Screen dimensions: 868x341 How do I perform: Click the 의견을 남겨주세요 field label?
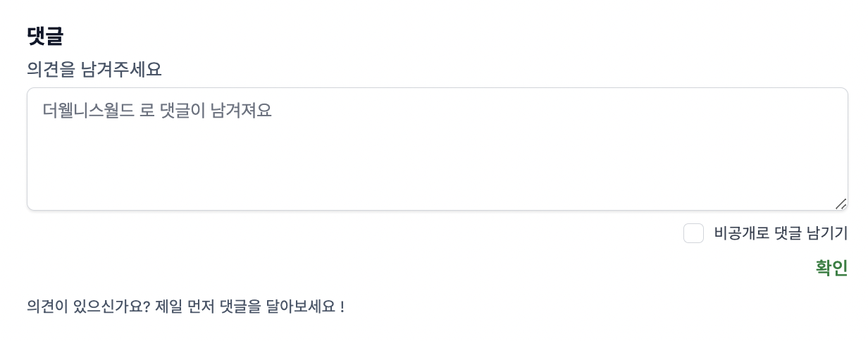point(94,69)
